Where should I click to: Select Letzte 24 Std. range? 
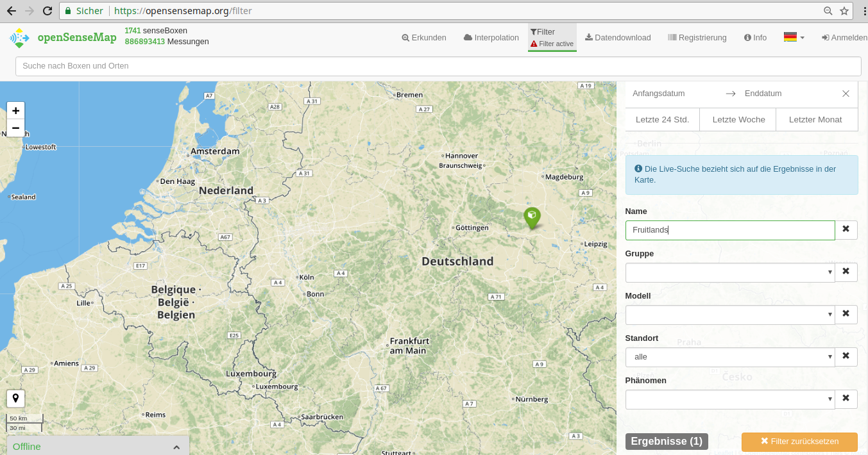pos(662,120)
